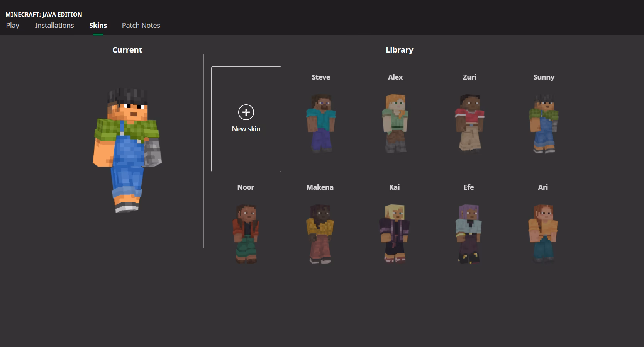Click the Library heading

point(399,50)
